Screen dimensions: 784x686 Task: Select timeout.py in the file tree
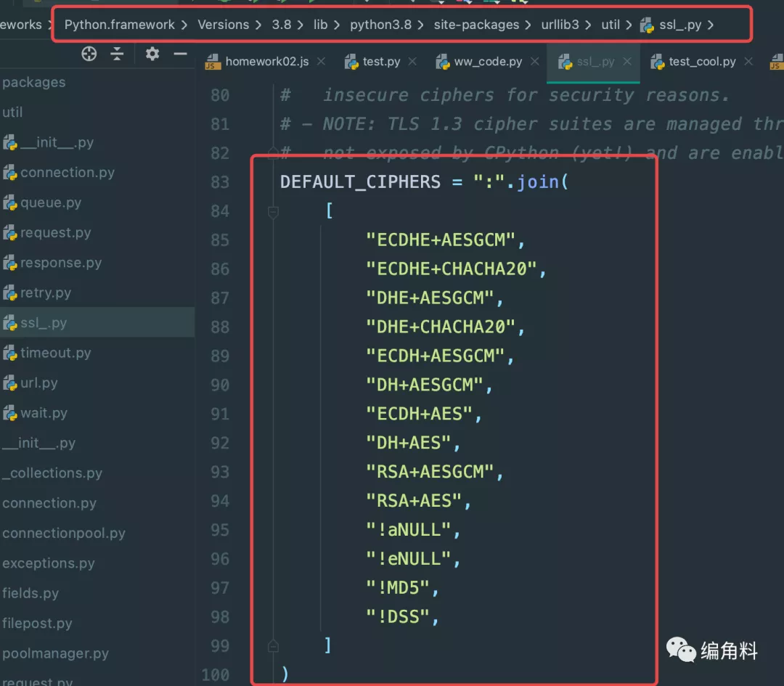click(x=55, y=353)
